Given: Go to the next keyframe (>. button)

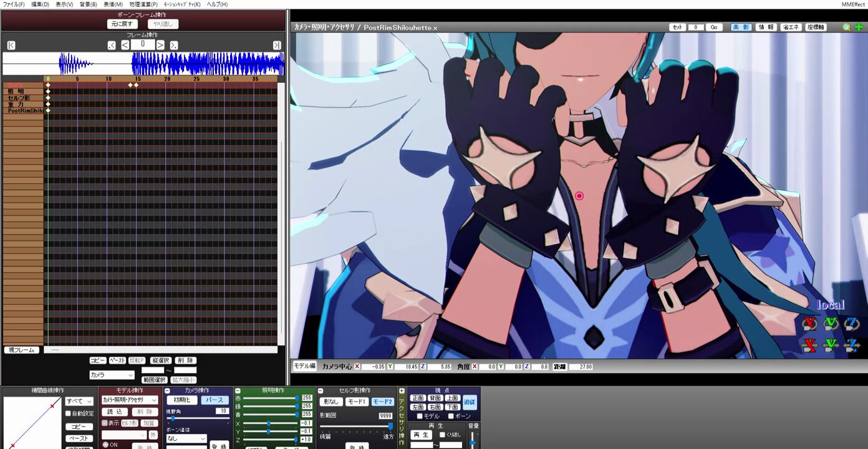Looking at the screenshot, I should point(174,45).
